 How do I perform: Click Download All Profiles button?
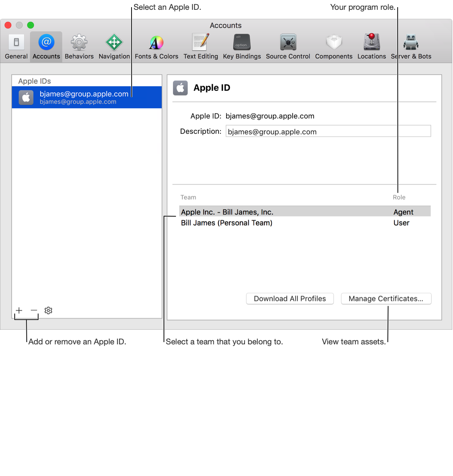coord(290,299)
